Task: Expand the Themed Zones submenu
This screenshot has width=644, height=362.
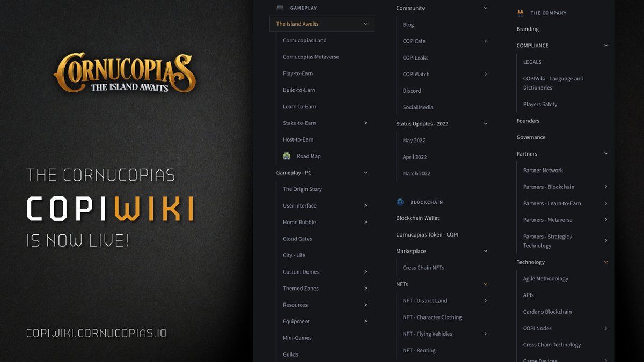Action: pyautogui.click(x=365, y=289)
